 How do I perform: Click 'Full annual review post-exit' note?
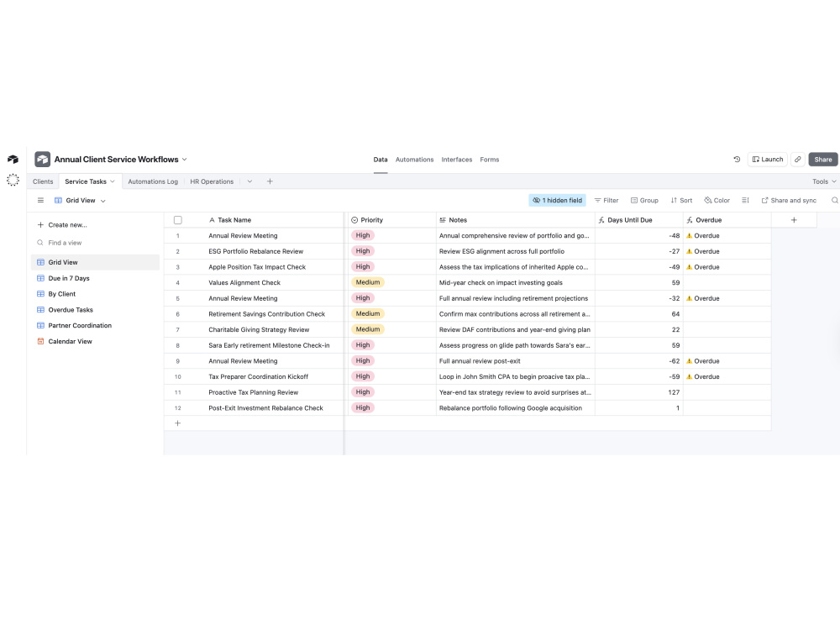pos(480,361)
